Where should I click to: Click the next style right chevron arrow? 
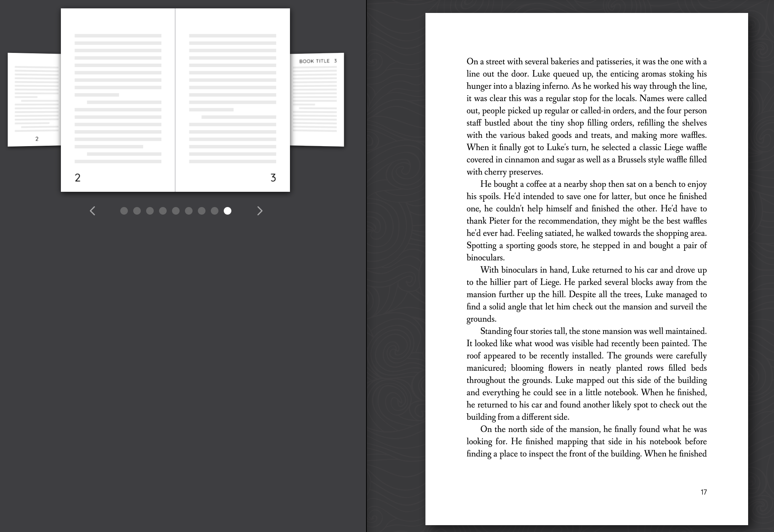click(x=260, y=211)
